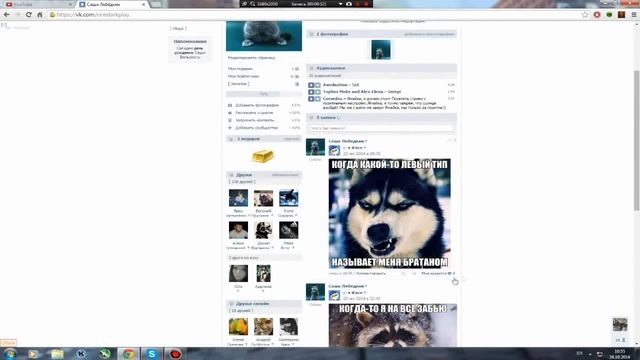
Task: Open Skype from the taskbar
Action: pyautogui.click(x=152, y=353)
